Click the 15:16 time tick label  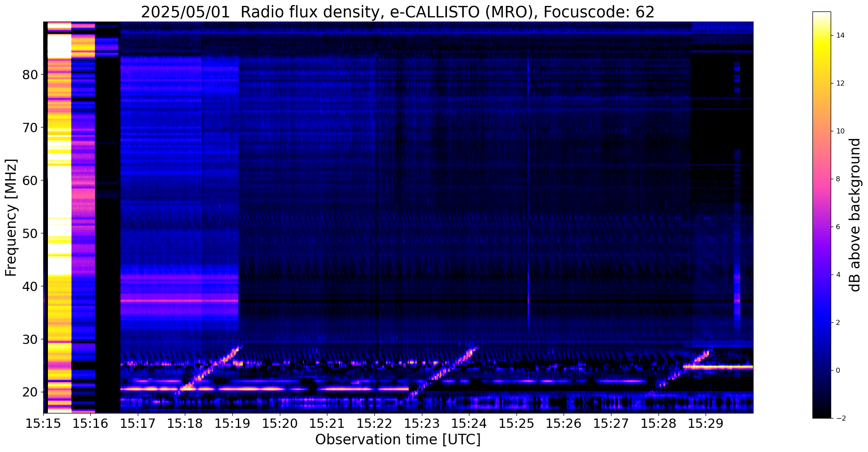coord(90,423)
